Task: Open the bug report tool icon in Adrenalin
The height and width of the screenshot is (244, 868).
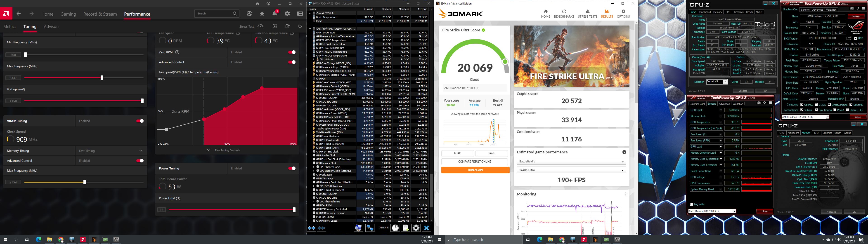Action: (258, 4)
